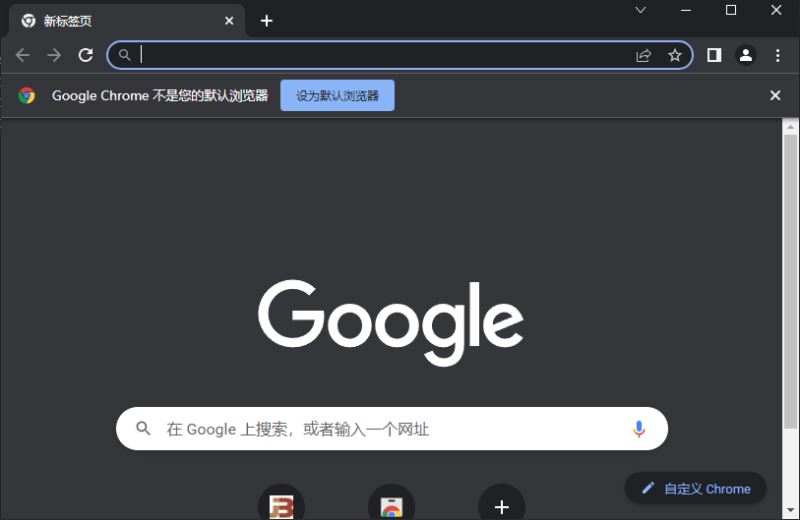Minimize the Chrome window
The height and width of the screenshot is (520, 800).
coord(686,10)
